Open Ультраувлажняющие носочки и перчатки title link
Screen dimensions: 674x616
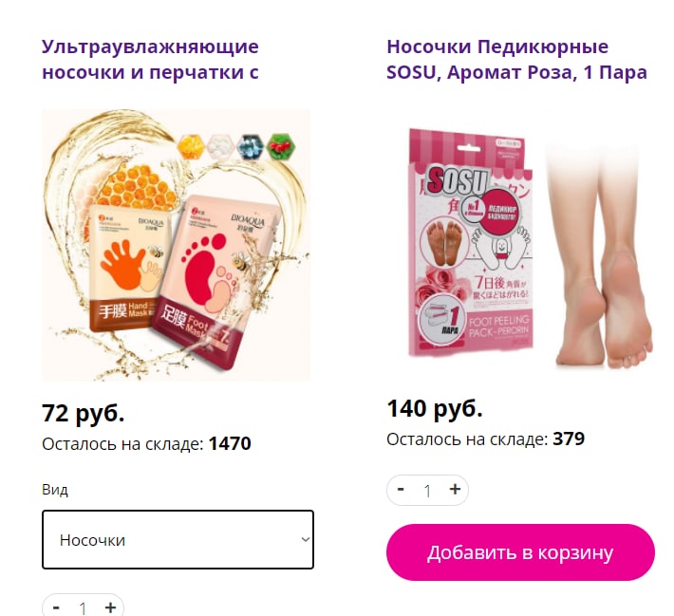(x=150, y=59)
